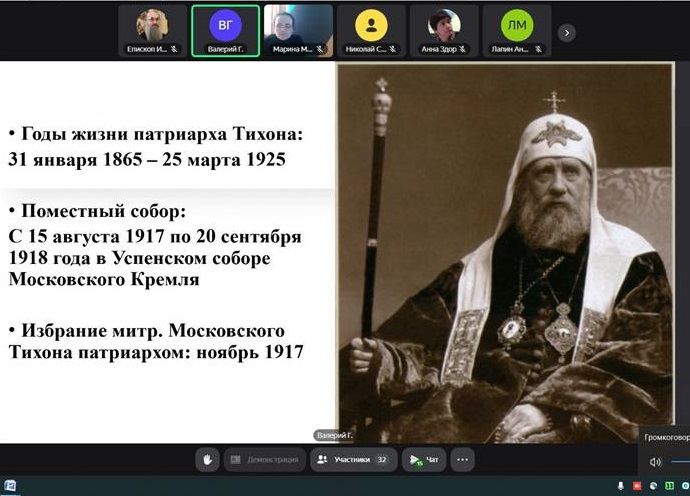Image resolution: width=690 pixels, height=496 pixels.
Task: Open the Участники participants list
Action: (x=352, y=460)
